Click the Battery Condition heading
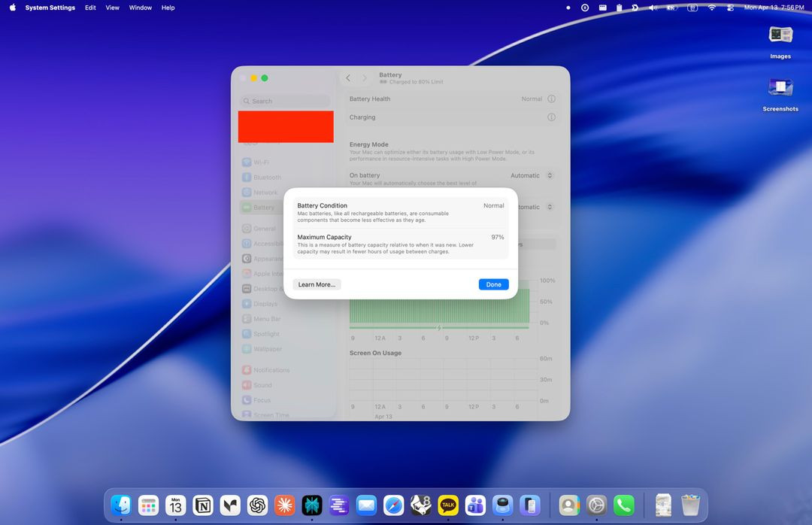This screenshot has width=812, height=525. click(322, 206)
